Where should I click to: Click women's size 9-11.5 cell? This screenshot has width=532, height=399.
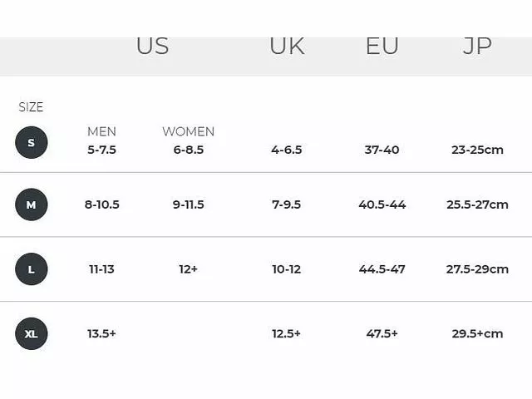188,204
